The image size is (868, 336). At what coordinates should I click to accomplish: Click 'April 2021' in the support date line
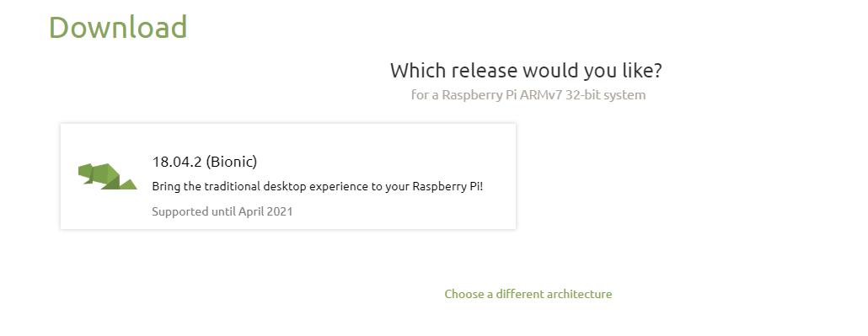tap(265, 211)
